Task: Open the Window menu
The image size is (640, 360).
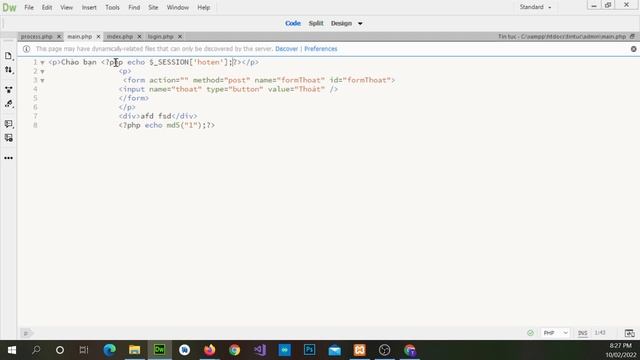Action: tap(178, 7)
